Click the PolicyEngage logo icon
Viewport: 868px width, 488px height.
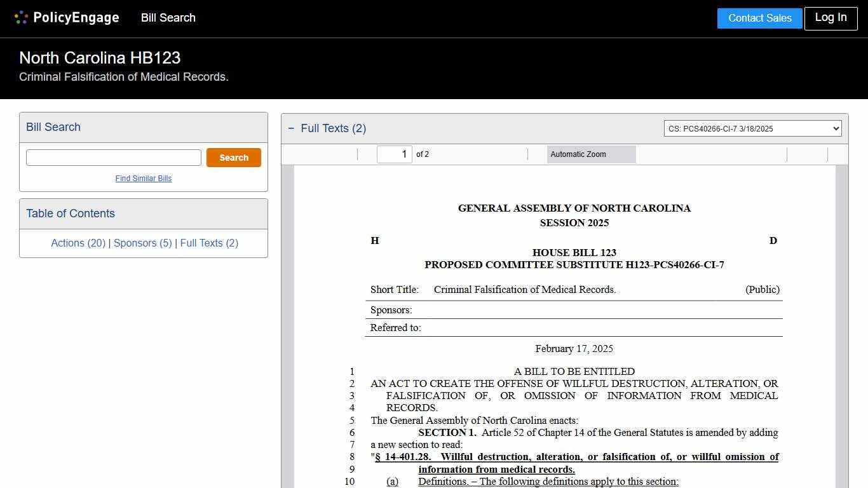(x=21, y=17)
